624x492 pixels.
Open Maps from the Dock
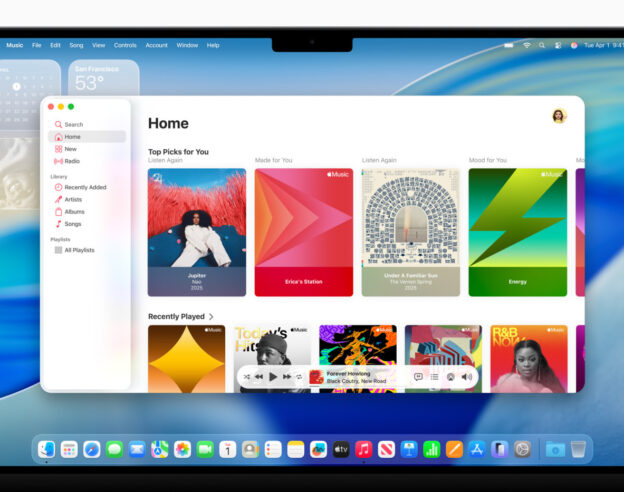[x=160, y=449]
